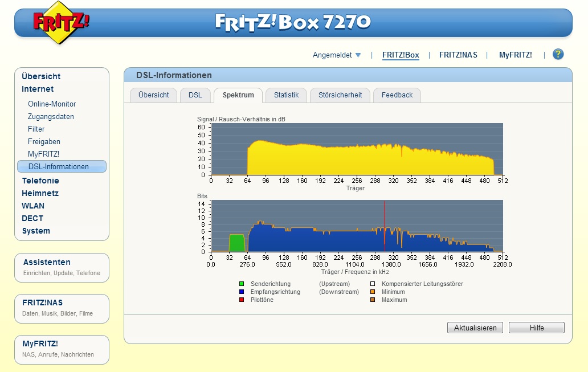The height and width of the screenshot is (372, 588).
Task: Click the 1104.0 frequency value
Action: click(355, 264)
